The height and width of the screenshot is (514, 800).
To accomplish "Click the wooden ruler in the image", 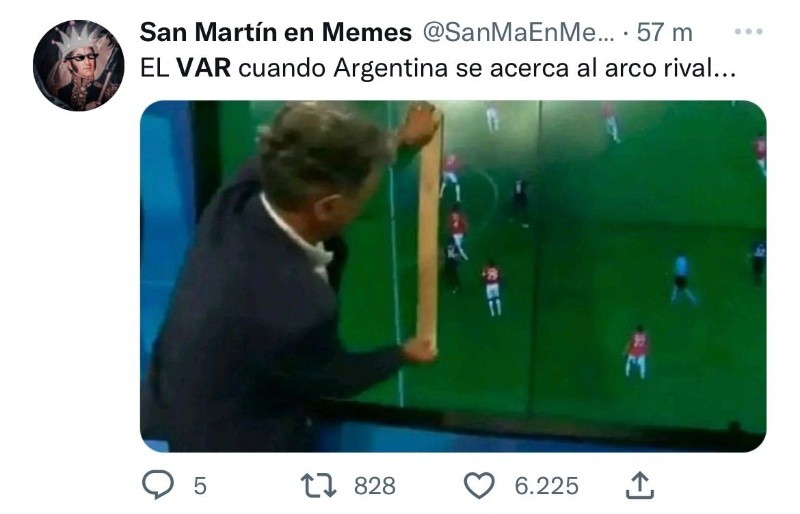I will (x=429, y=230).
